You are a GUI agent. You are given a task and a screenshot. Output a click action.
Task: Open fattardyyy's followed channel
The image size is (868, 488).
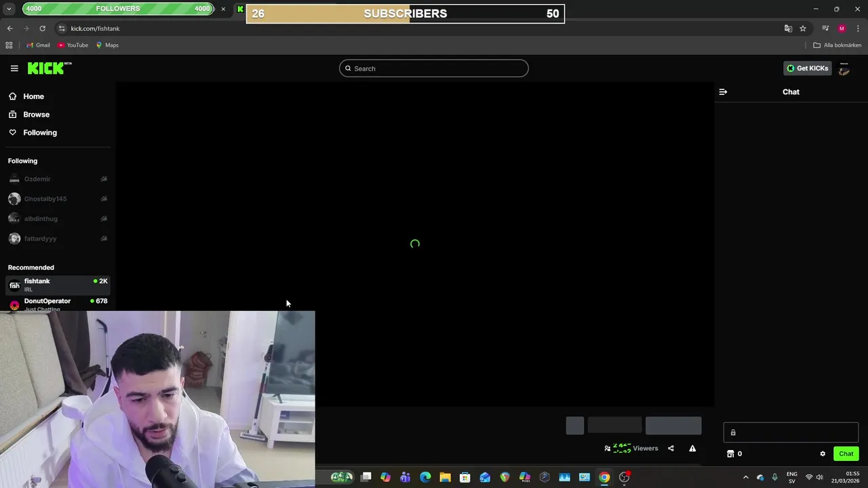pyautogui.click(x=40, y=239)
